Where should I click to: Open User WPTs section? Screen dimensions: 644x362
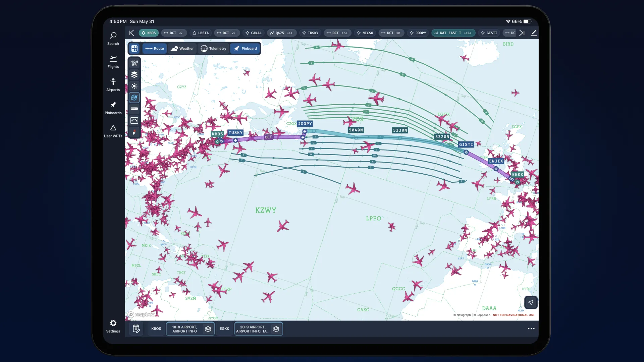pyautogui.click(x=113, y=131)
